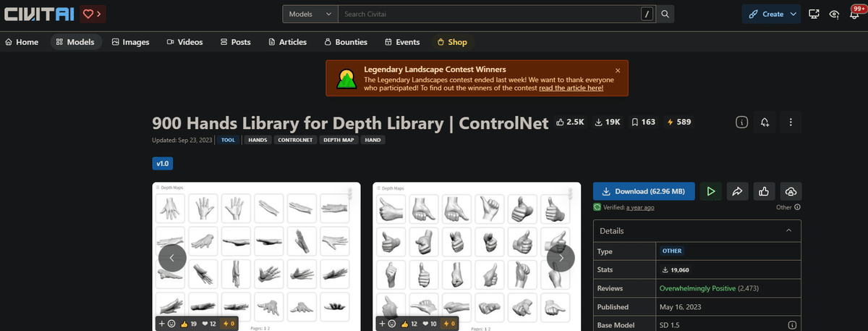Open the Models search category dropdown
The width and height of the screenshot is (868, 331).
(x=310, y=14)
